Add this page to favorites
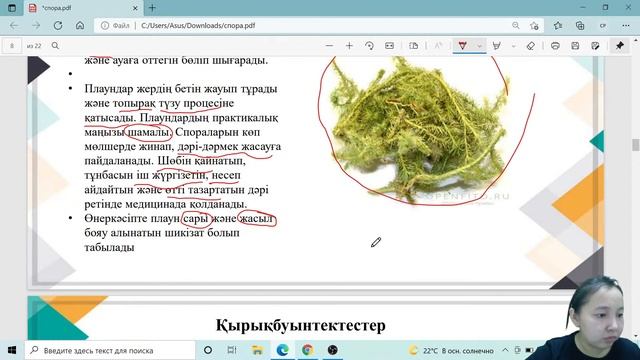Screen dimensions: 640x360 pyautogui.click(x=534, y=25)
